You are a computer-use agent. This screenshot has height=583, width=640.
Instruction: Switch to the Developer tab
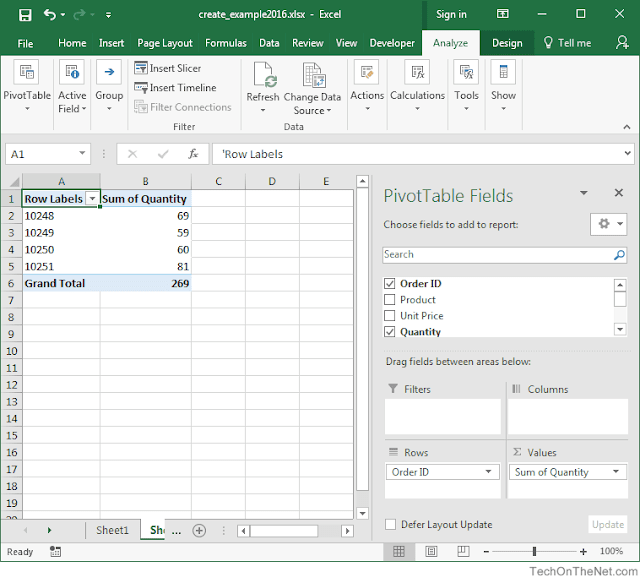pyautogui.click(x=392, y=43)
